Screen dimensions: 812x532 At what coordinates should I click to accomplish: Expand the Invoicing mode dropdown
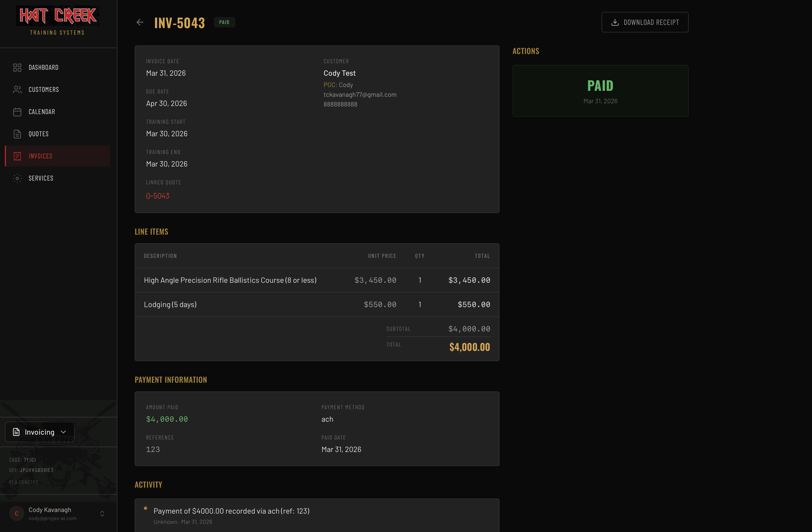40,432
